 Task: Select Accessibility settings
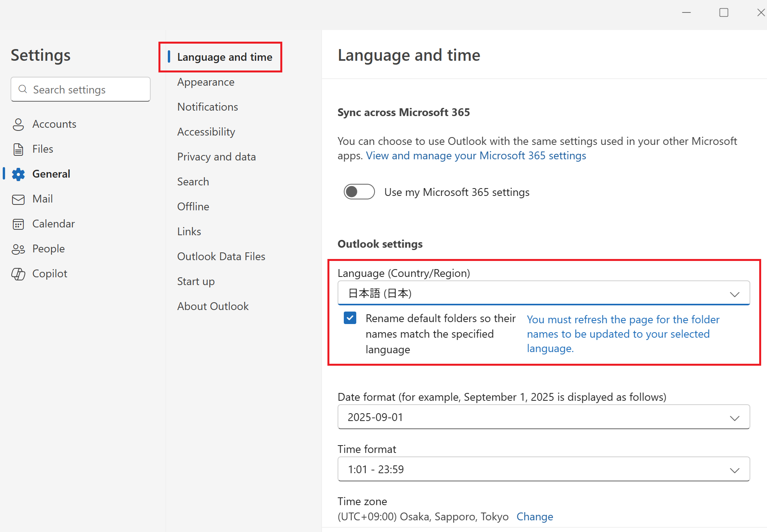coord(206,132)
